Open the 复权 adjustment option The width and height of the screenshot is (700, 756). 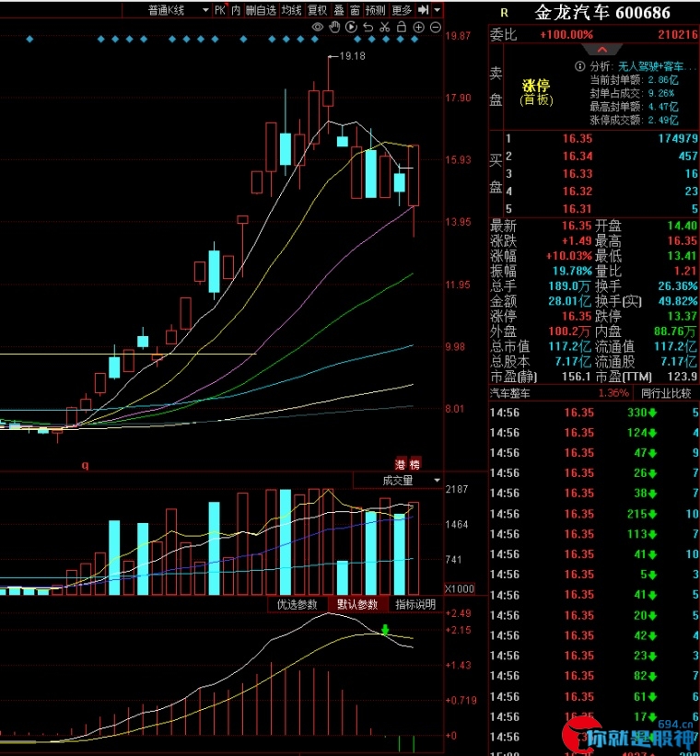click(x=318, y=10)
